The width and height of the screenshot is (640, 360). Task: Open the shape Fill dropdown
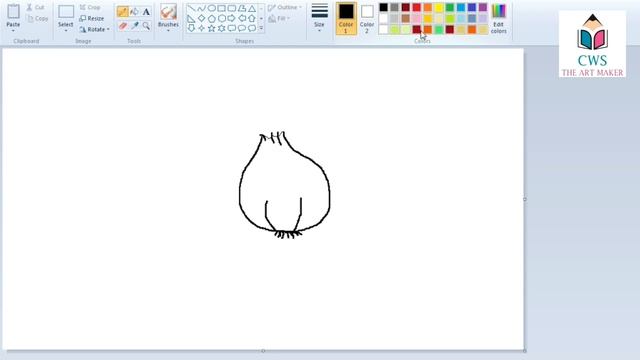pyautogui.click(x=279, y=18)
